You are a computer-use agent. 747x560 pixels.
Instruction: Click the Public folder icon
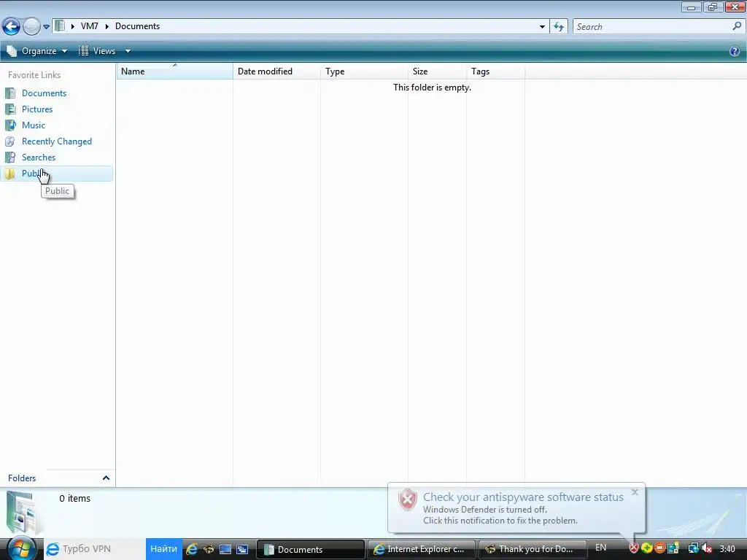10,174
